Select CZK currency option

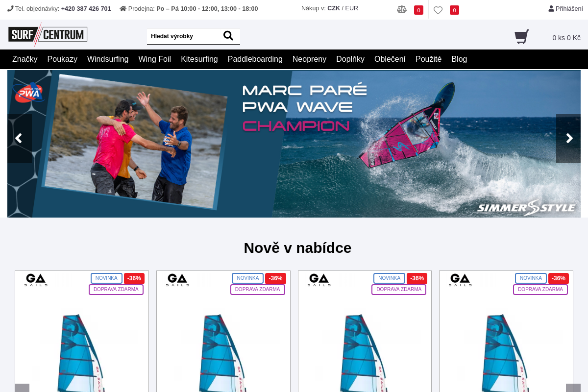click(x=334, y=8)
